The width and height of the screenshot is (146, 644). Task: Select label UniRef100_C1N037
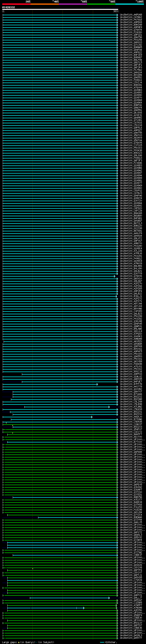[x=131, y=424]
